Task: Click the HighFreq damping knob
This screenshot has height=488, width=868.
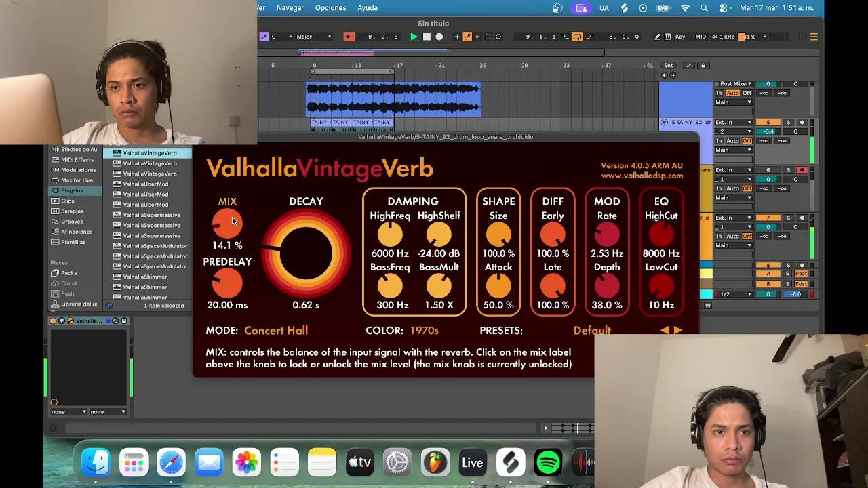Action: tap(390, 235)
